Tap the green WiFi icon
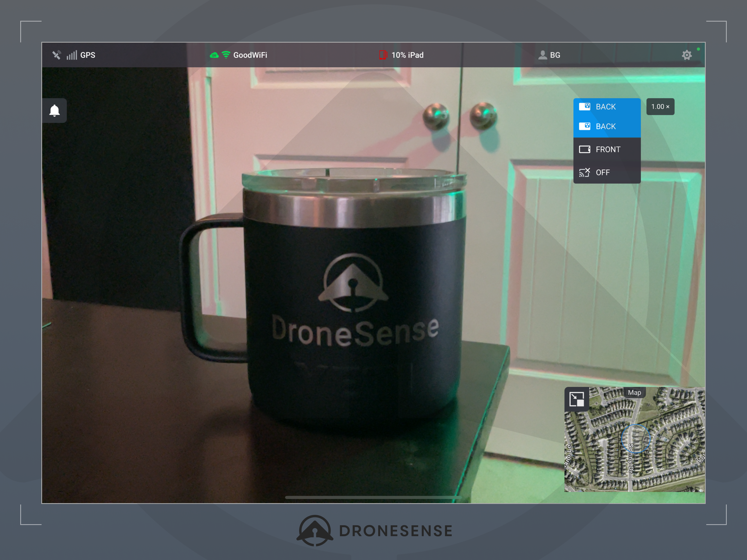Screen dimensions: 747x560 click(x=226, y=55)
